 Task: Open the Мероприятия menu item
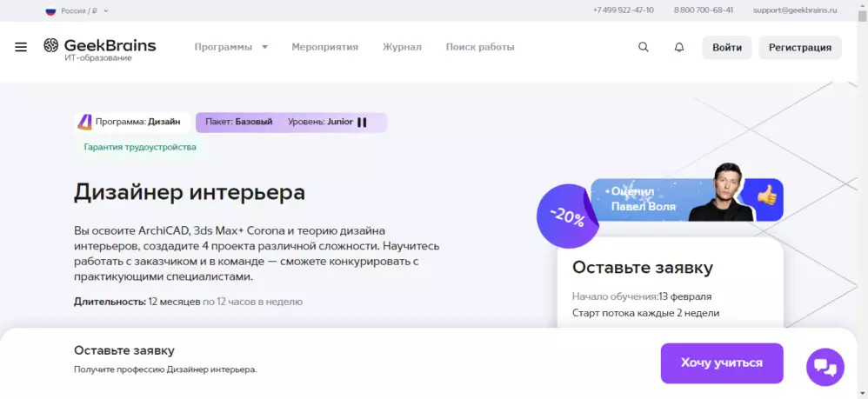pos(325,47)
